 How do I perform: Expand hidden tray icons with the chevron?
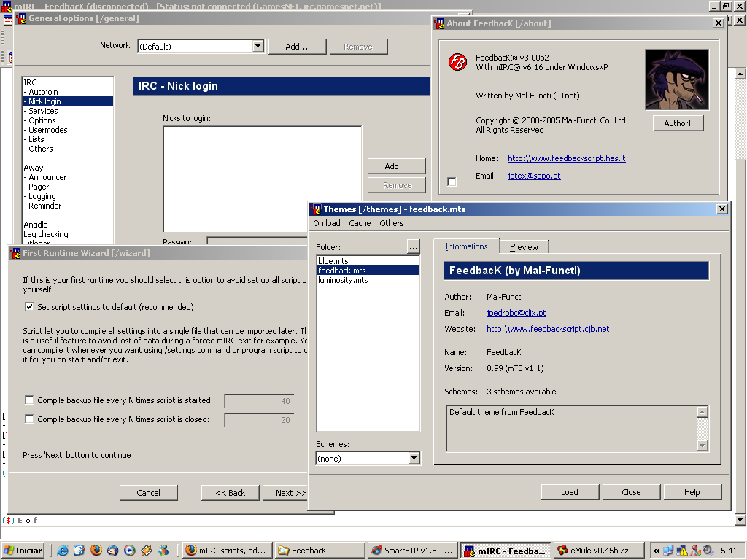click(x=657, y=551)
